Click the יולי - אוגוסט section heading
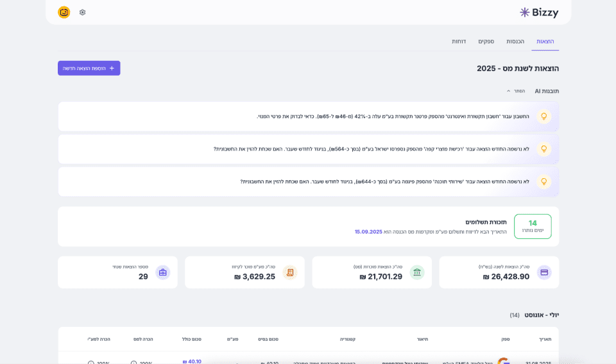The height and width of the screenshot is (364, 616). 542,315
